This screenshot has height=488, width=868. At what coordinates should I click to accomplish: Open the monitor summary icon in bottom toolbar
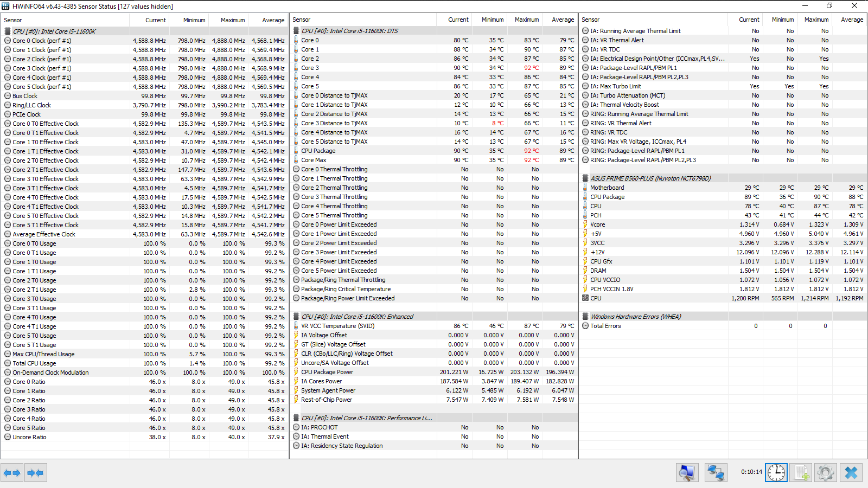[687, 473]
